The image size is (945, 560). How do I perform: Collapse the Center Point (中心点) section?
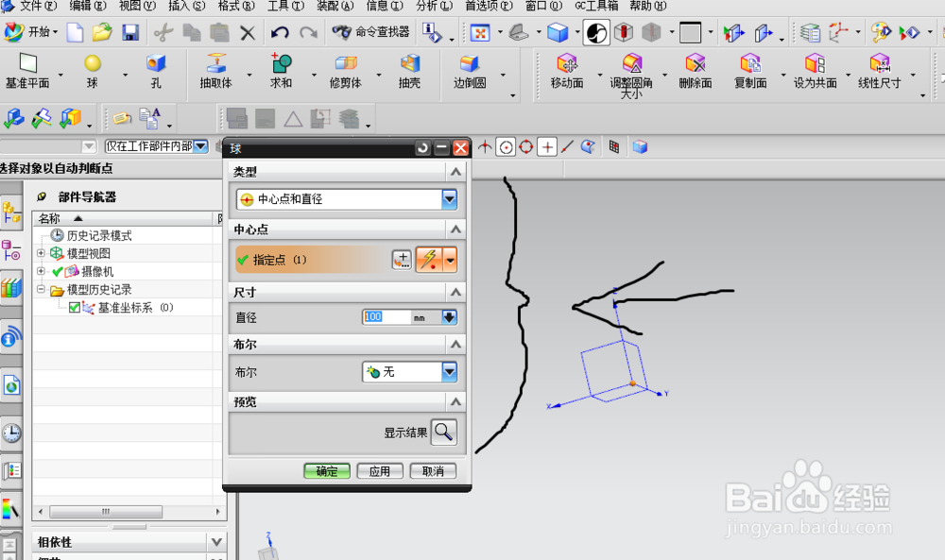point(455,229)
